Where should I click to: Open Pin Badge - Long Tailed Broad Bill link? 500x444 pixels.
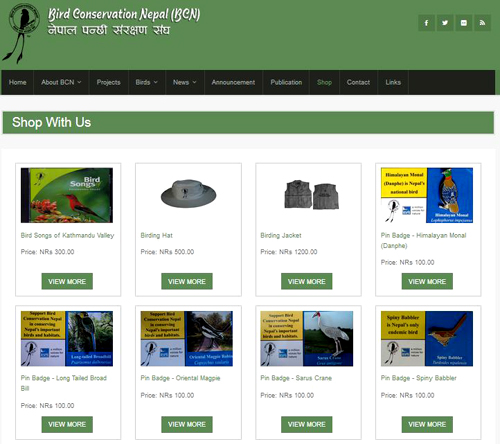coord(64,383)
